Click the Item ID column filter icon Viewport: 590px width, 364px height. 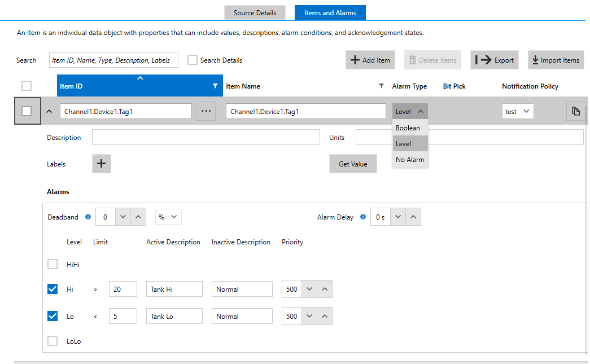pos(215,86)
